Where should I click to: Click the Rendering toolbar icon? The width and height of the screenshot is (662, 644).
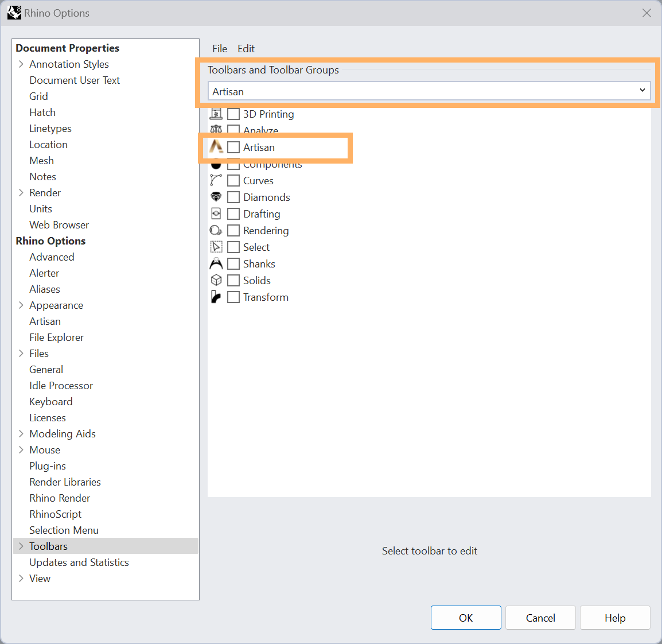click(x=216, y=230)
